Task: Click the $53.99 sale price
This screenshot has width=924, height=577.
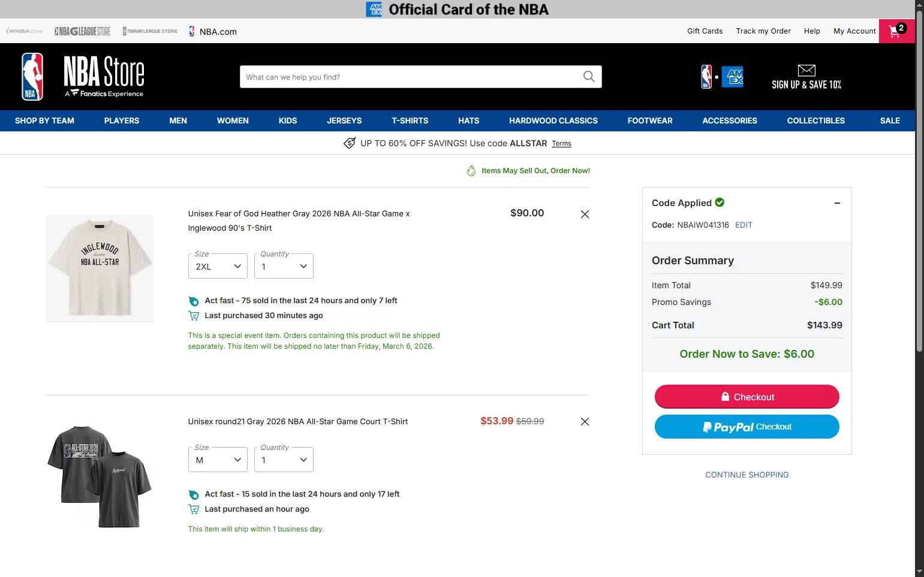Action: (x=496, y=421)
